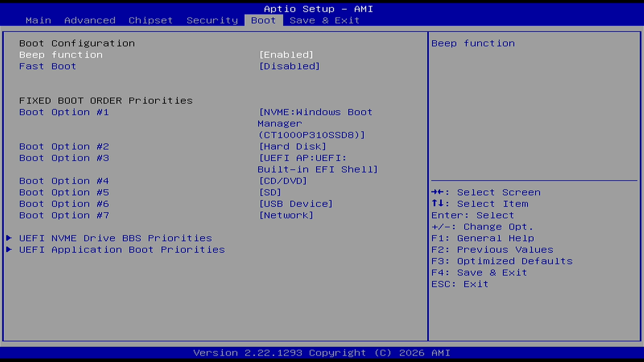Click F1: General Help hint
The image size is (644, 362).
point(483,238)
